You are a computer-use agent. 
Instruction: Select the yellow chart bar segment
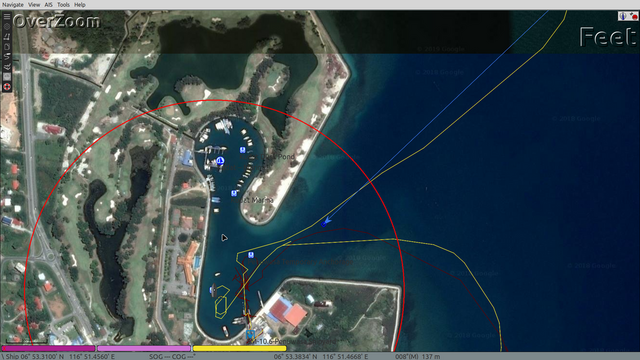tap(239, 348)
